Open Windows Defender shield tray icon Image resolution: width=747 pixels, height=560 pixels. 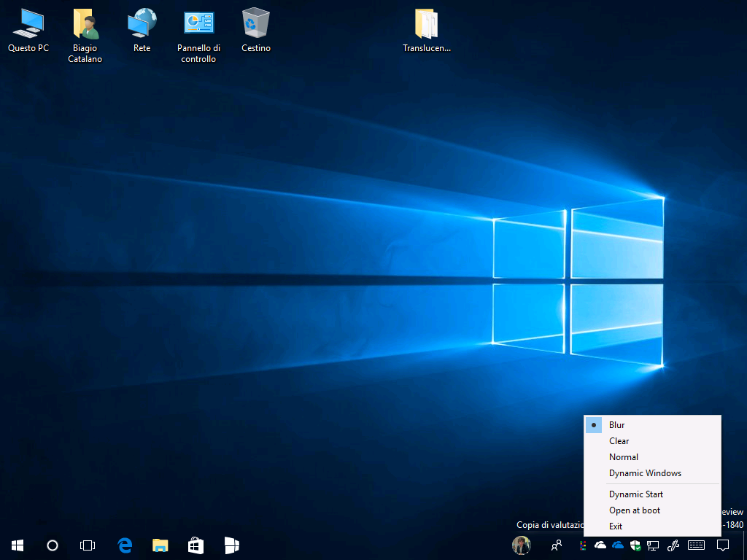[x=635, y=545]
